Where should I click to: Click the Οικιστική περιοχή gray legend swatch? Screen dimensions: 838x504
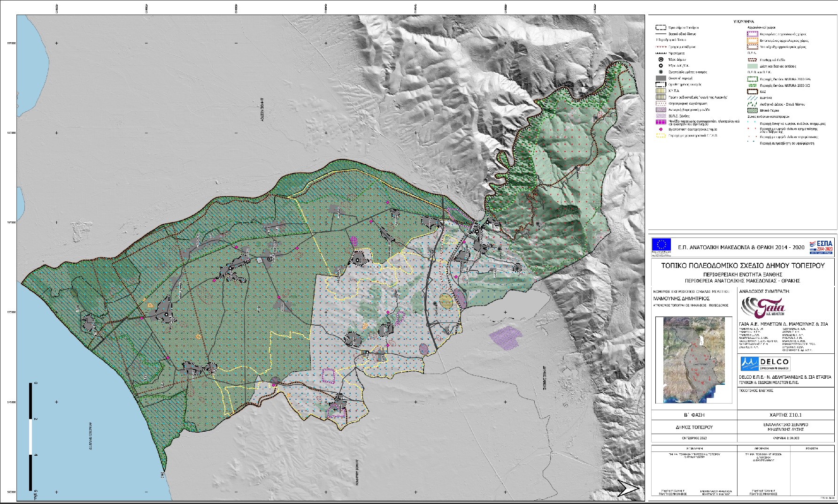(x=661, y=78)
